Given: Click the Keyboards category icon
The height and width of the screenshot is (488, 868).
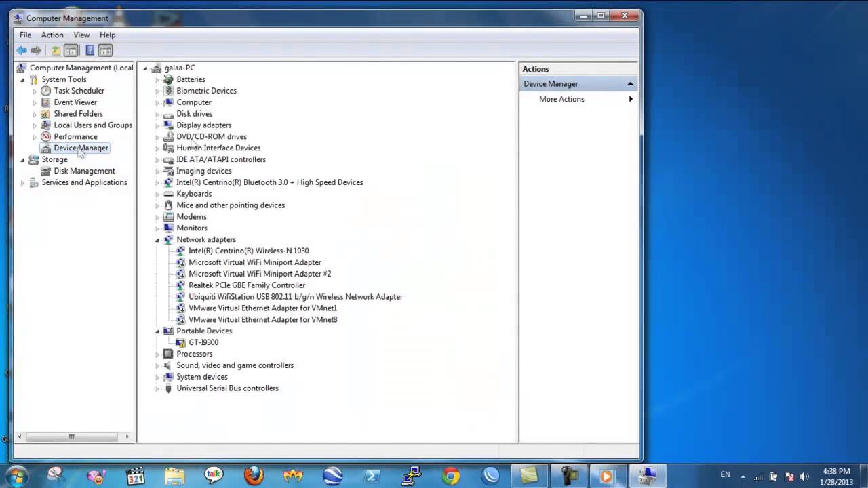Looking at the screenshot, I should [168, 194].
